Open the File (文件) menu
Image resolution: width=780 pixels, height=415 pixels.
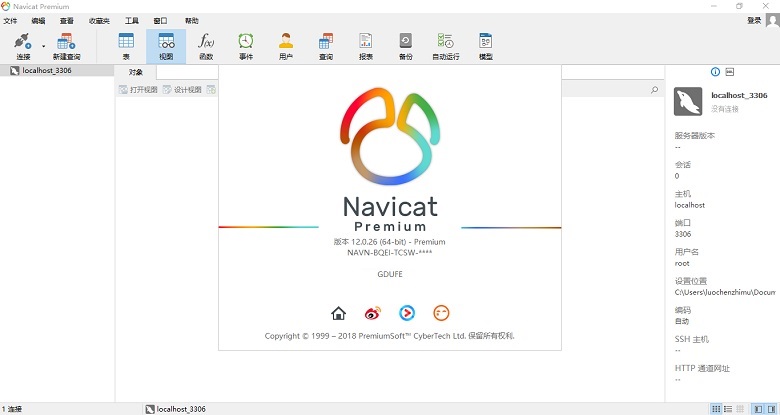pyautogui.click(x=11, y=20)
